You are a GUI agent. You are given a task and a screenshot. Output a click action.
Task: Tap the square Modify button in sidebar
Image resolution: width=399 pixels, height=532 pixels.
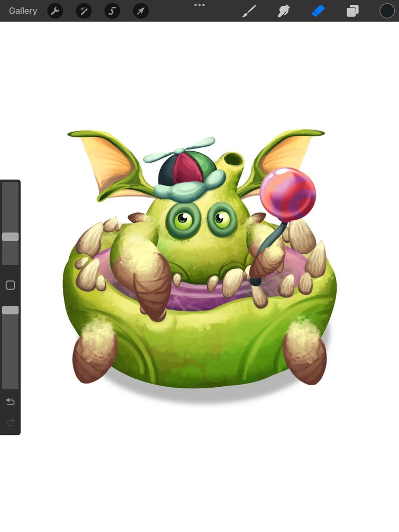[x=10, y=285]
